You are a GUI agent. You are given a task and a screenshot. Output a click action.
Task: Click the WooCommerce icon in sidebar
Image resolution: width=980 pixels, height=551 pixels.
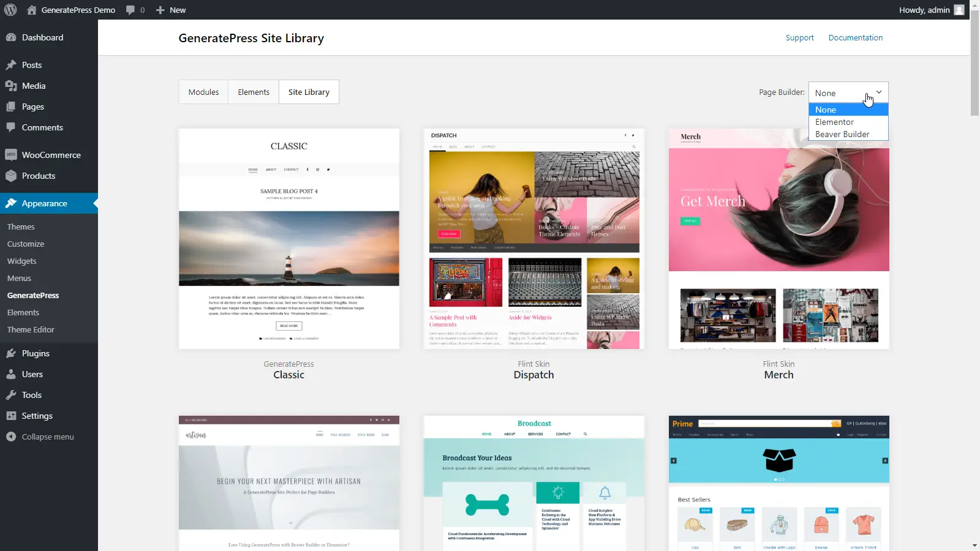click(x=11, y=155)
